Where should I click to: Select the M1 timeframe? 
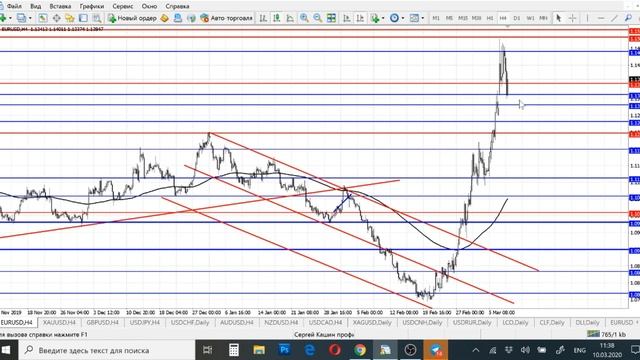coord(436,18)
